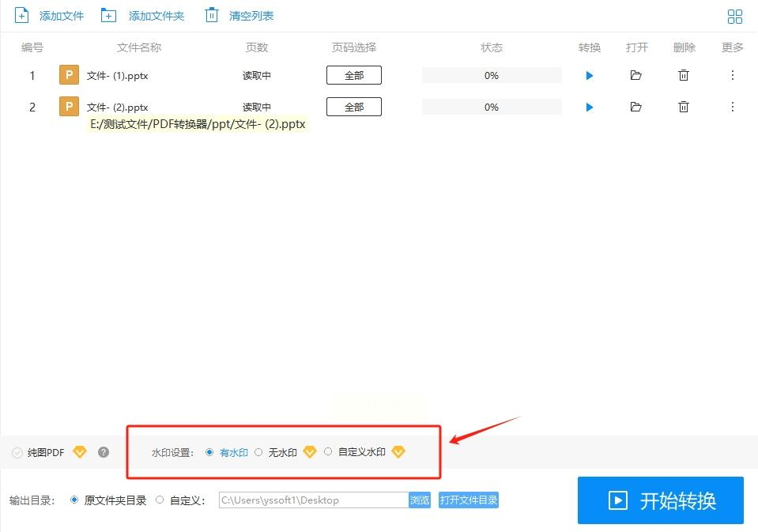Image resolution: width=758 pixels, height=532 pixels.
Task: Click the Clear List trash icon
Action: 212,16
